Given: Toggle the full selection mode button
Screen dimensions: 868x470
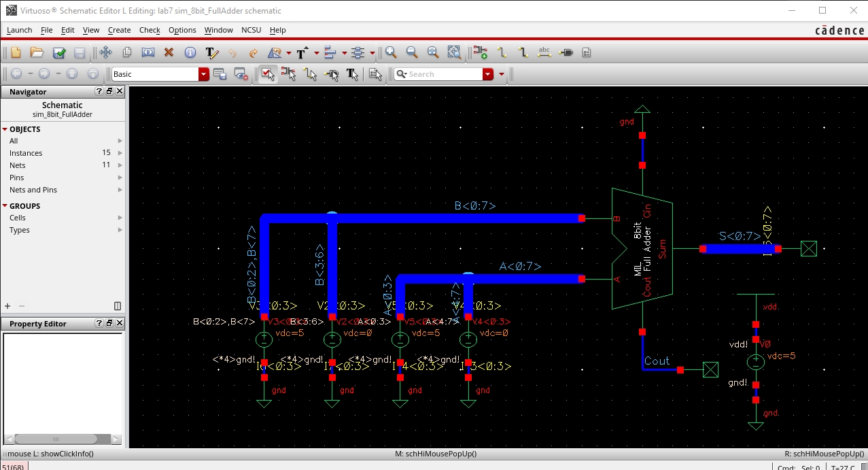Looking at the screenshot, I should (268, 74).
